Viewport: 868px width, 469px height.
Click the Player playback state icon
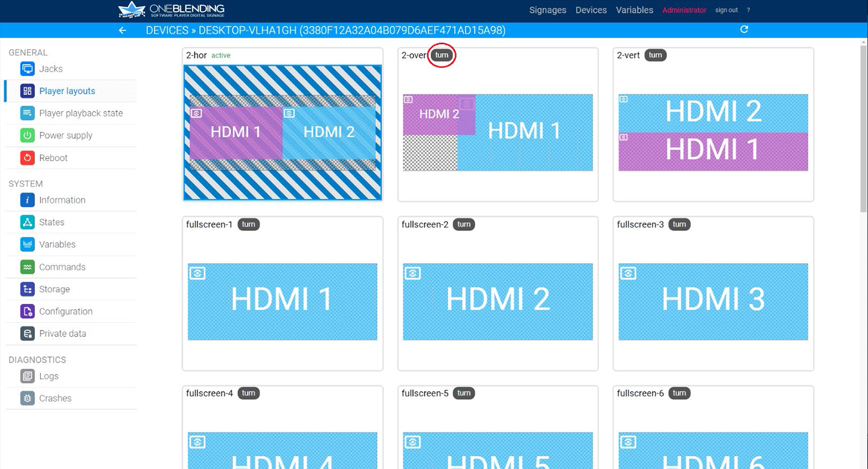click(x=27, y=113)
